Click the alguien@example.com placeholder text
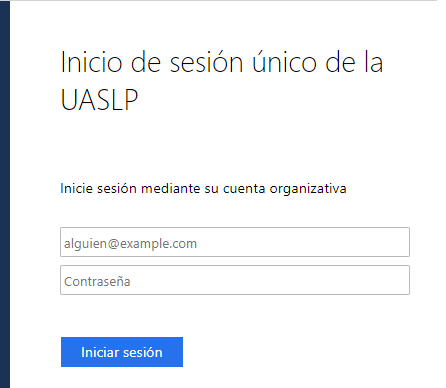This screenshot has height=388, width=446. pyautogui.click(x=130, y=244)
